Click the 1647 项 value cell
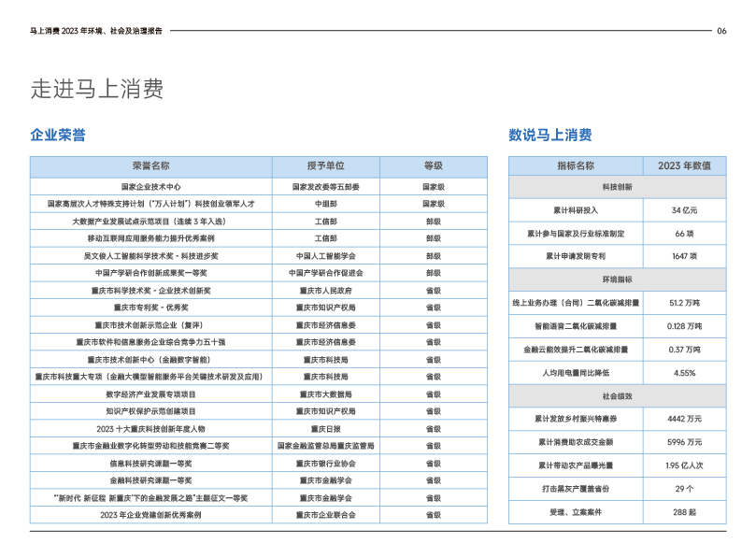Screen dimensions: 756x558 [x=684, y=256]
